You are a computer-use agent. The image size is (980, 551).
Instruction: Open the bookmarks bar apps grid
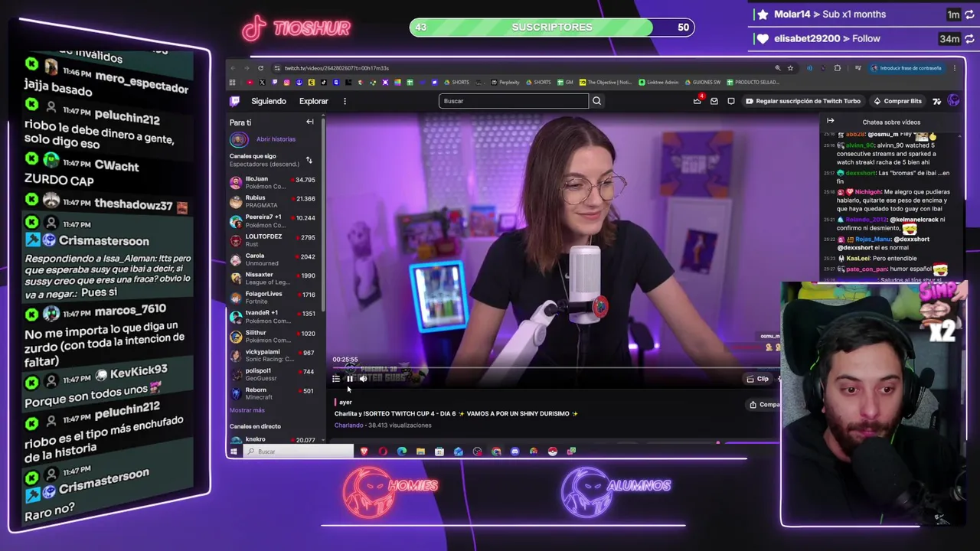[x=233, y=82]
